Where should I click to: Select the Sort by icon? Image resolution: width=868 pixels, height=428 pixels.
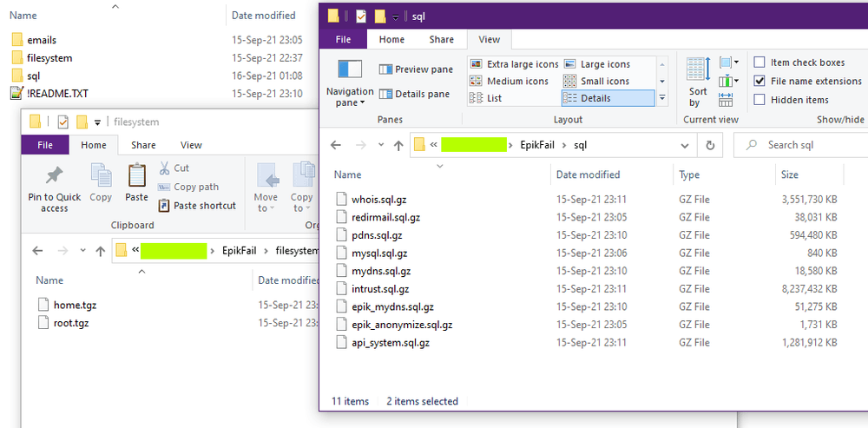point(698,70)
